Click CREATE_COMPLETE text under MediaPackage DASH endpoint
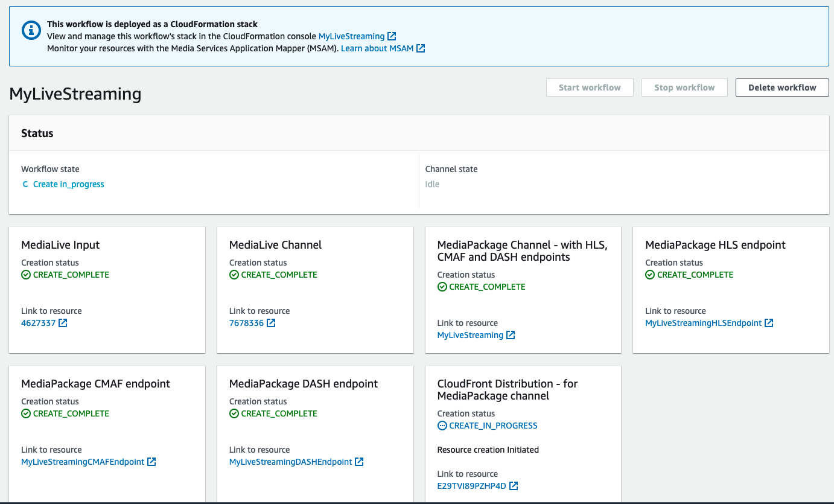Viewport: 834px width, 504px height. tap(279, 413)
